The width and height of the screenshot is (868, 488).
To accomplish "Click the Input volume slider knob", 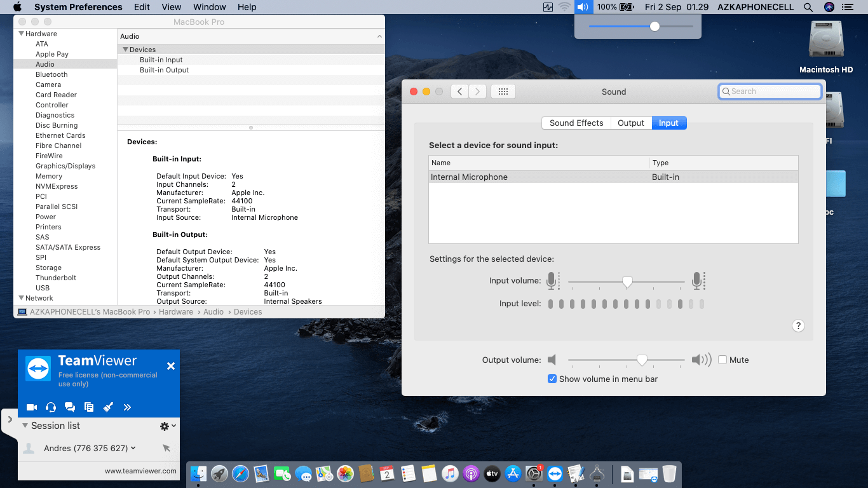I will 627,281.
